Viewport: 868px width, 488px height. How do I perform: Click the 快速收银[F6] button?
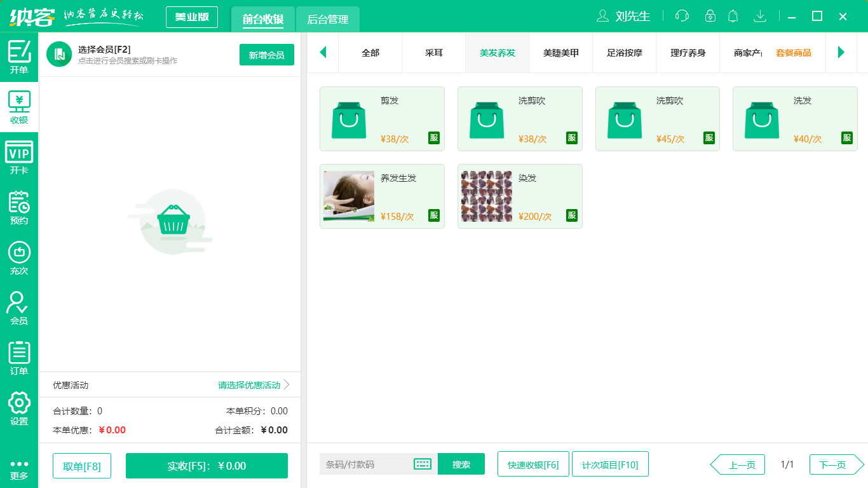pyautogui.click(x=533, y=464)
